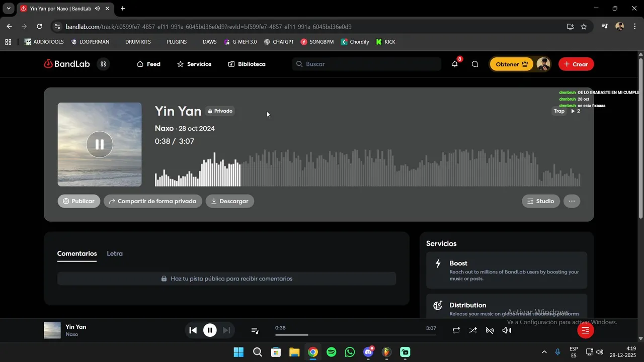Toggle the crossed-out icon next to shuffle
The width and height of the screenshot is (644, 362).
tap(490, 330)
